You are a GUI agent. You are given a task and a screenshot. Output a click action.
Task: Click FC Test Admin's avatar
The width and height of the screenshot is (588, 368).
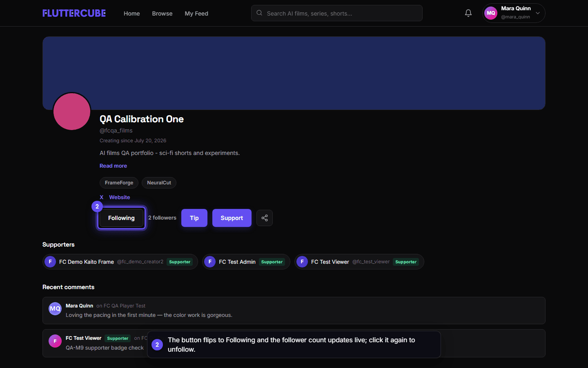point(210,262)
